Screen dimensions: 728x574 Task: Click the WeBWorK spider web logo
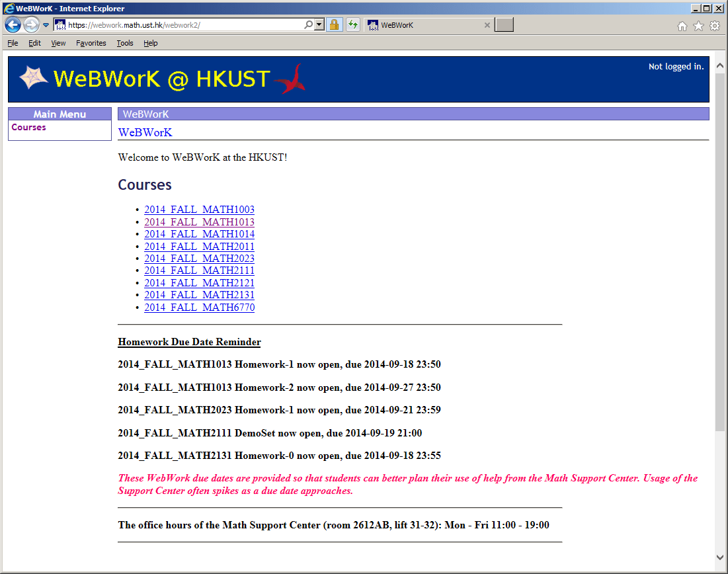(x=34, y=77)
